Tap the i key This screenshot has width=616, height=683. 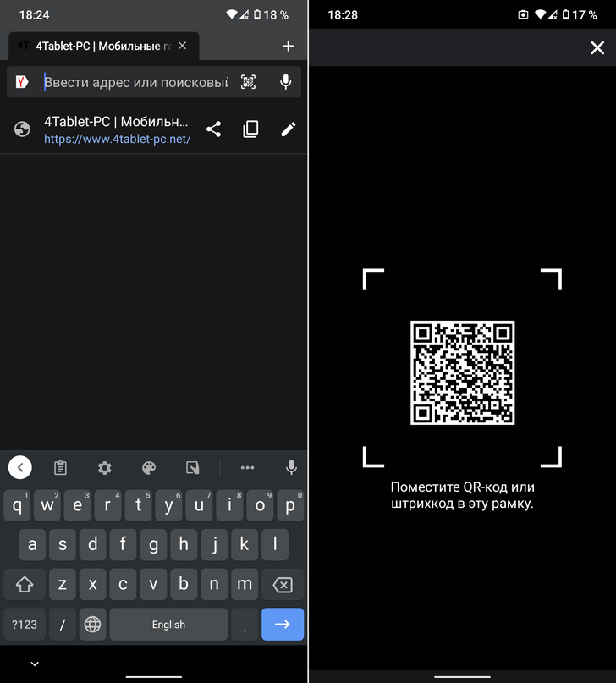coord(229,505)
